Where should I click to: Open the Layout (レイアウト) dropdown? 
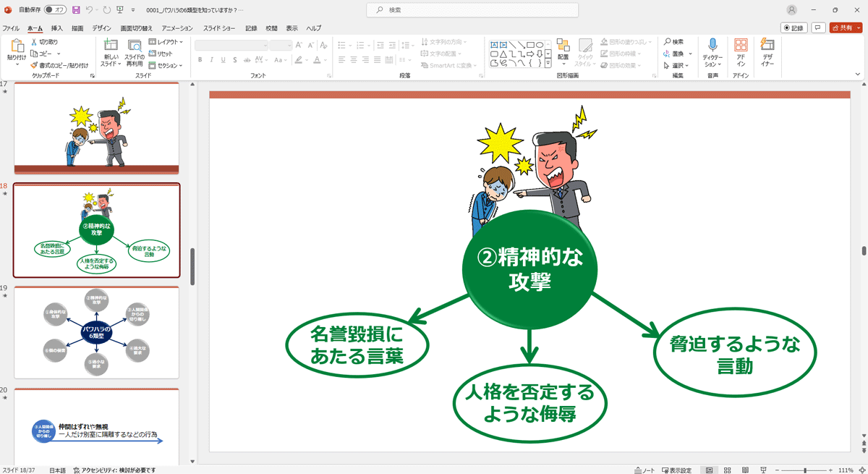click(x=166, y=42)
